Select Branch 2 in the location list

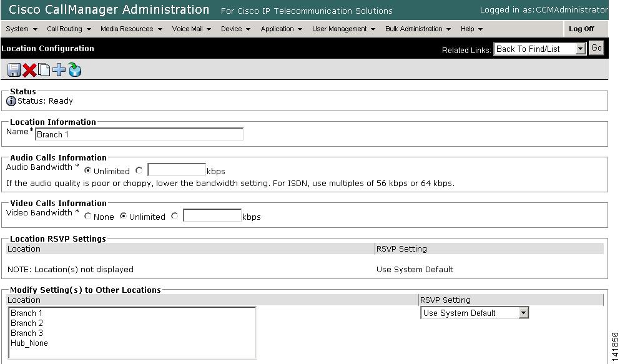click(x=132, y=323)
